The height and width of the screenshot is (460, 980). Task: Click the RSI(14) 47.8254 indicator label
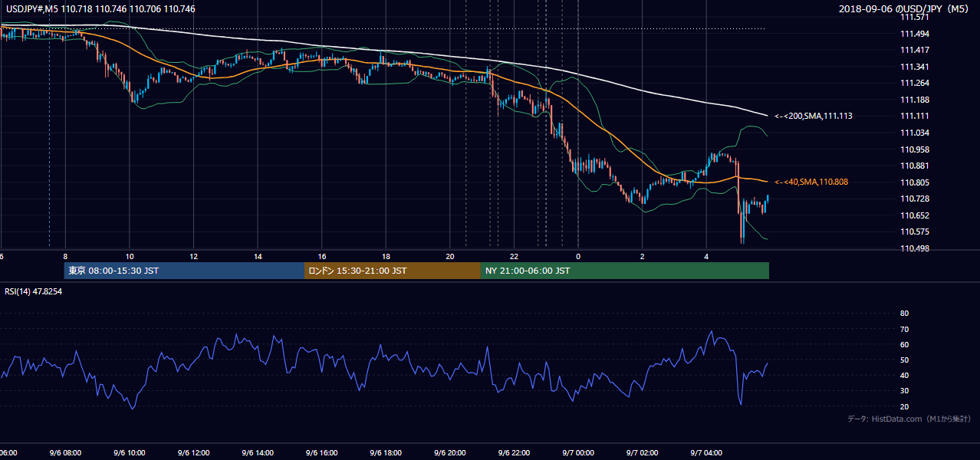point(33,291)
